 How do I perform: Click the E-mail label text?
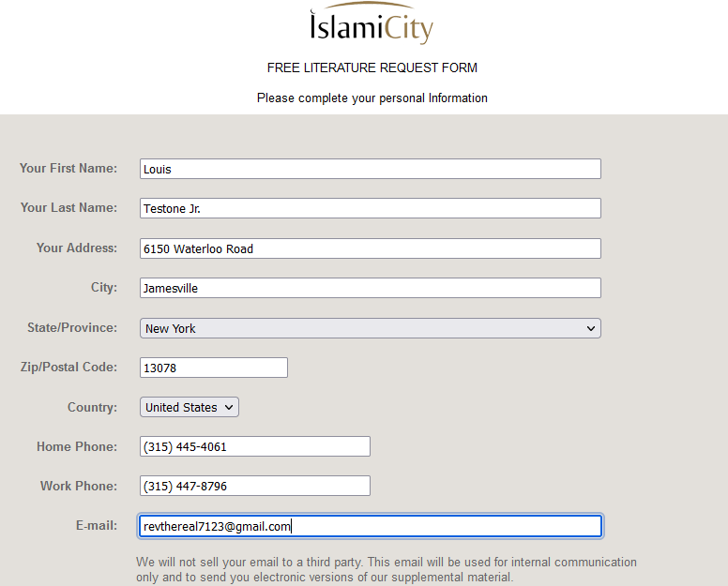97,525
